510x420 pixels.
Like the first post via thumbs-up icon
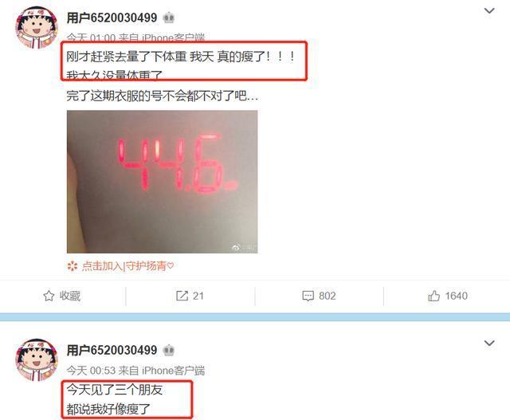pos(433,296)
